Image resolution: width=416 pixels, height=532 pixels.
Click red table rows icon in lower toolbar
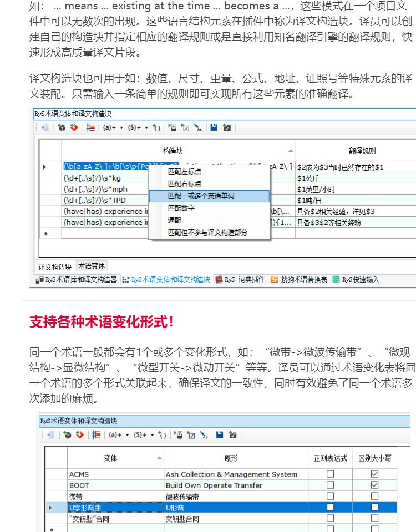coord(96,435)
